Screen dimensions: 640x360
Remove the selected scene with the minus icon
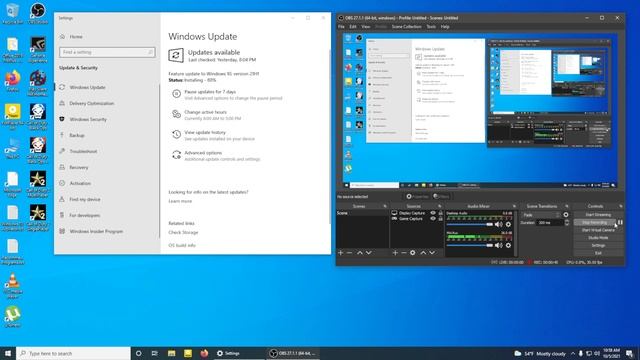pyautogui.click(x=349, y=253)
